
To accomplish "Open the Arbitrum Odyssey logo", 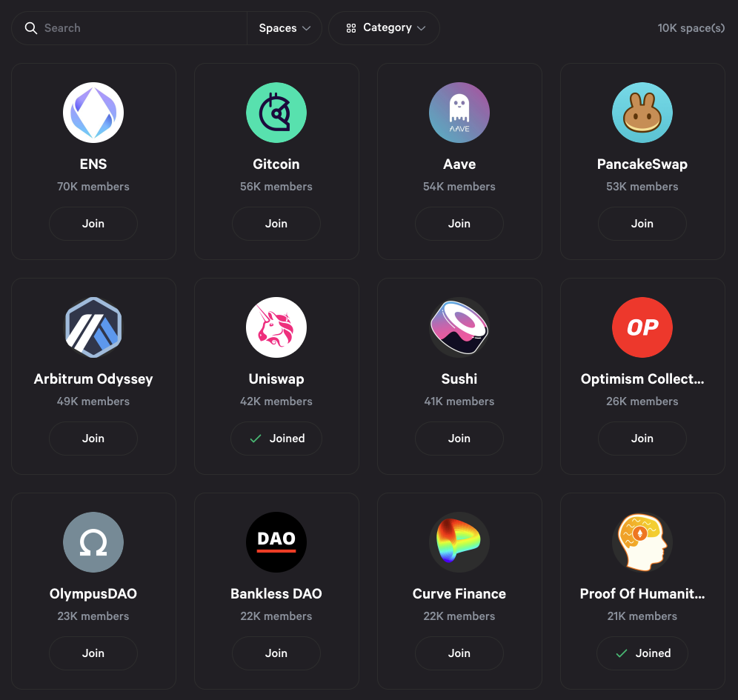I will [93, 327].
